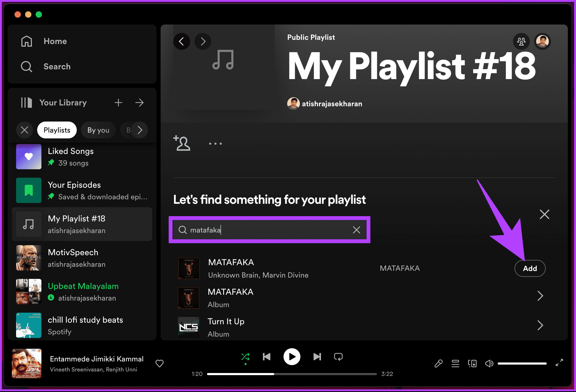
Task: Choose playlist cover image placeholder
Action: coord(224,67)
